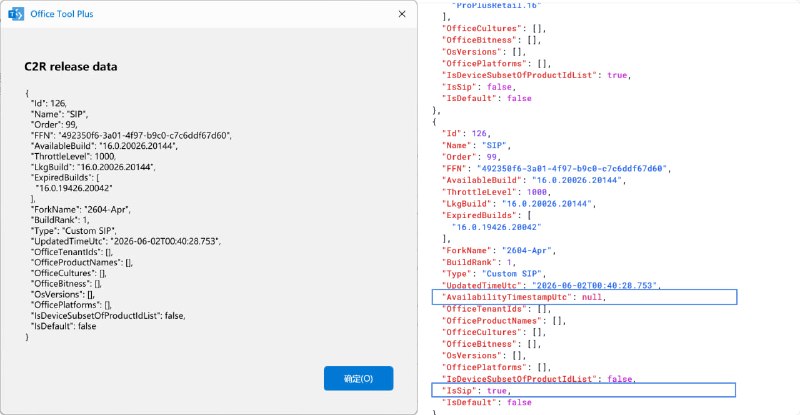Click "OfficeTenantIds" in right JSON panel

[x=496, y=309]
